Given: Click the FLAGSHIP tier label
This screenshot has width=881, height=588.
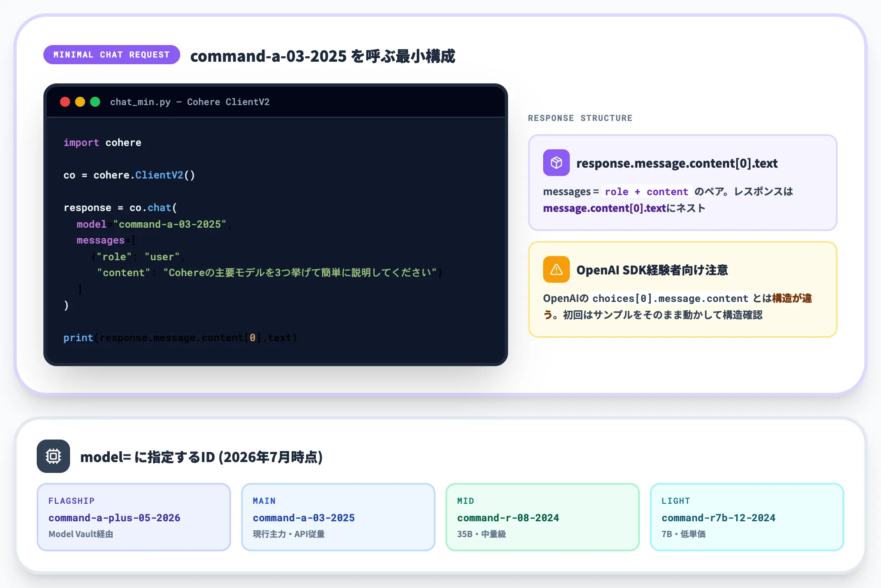Looking at the screenshot, I should pos(71,501).
